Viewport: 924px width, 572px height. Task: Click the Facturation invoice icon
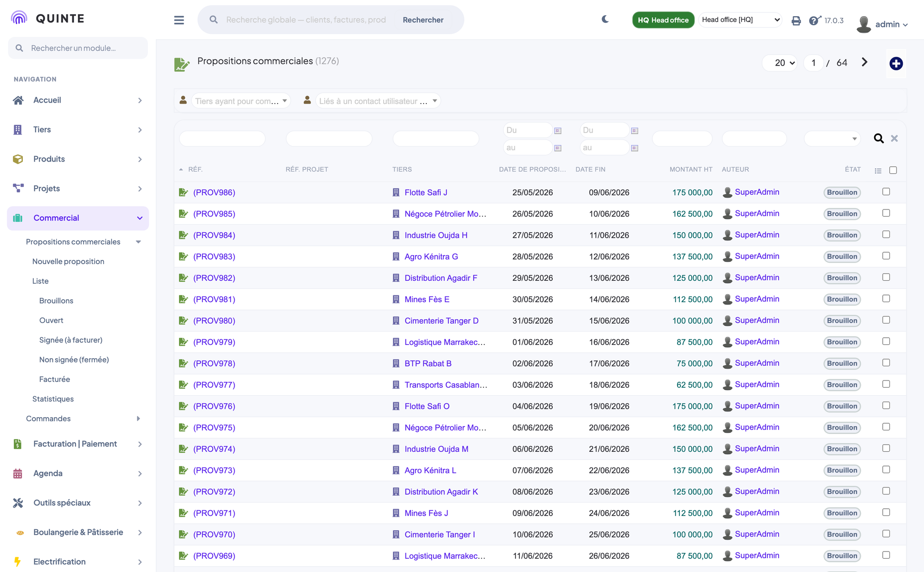(x=18, y=444)
